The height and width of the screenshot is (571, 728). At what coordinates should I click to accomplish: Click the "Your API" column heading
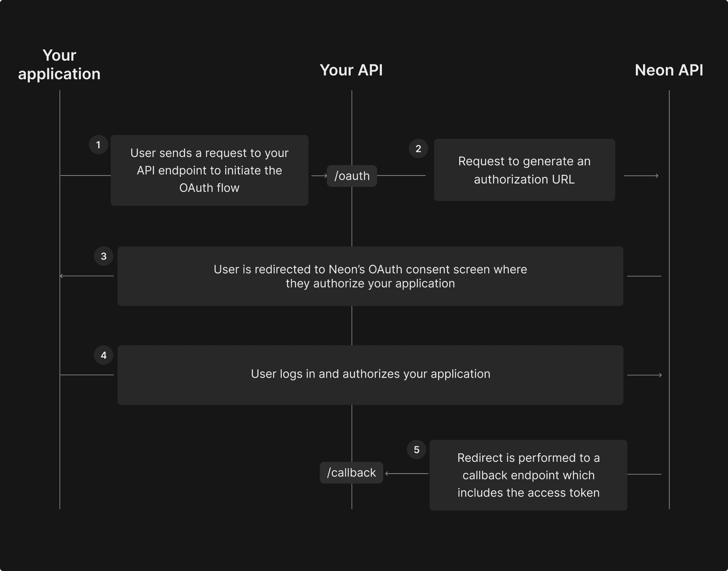click(351, 70)
